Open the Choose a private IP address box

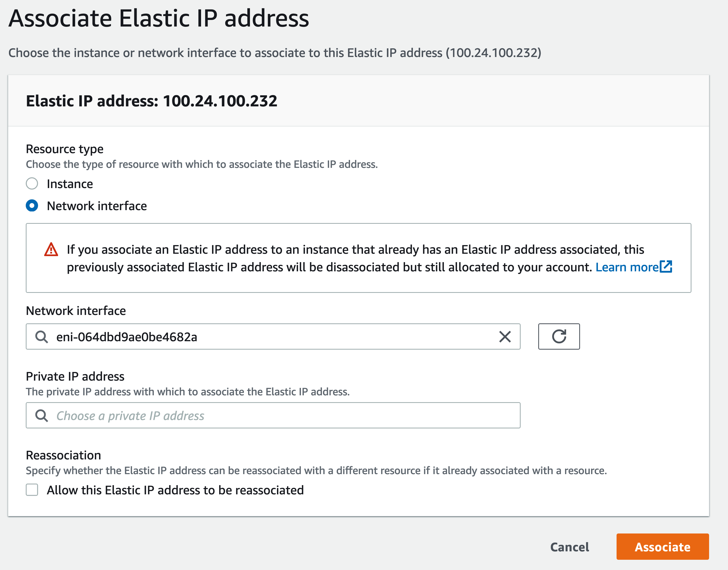[273, 415]
